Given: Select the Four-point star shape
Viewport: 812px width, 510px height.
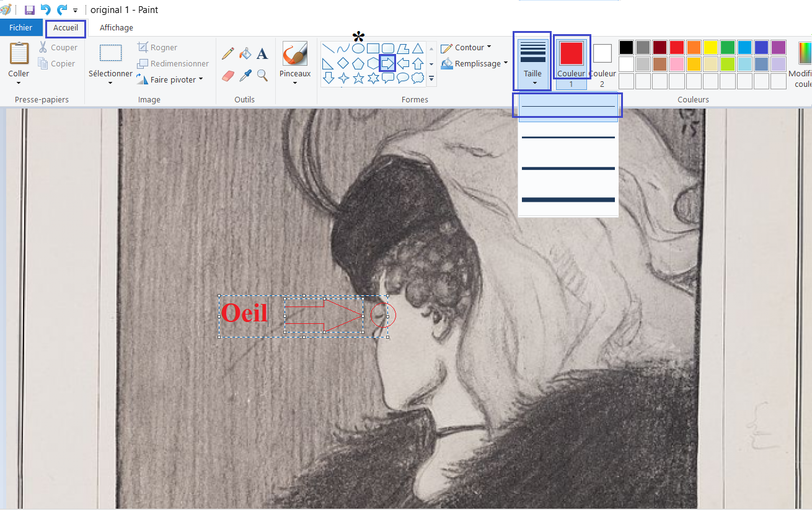Looking at the screenshot, I should tap(343, 78).
